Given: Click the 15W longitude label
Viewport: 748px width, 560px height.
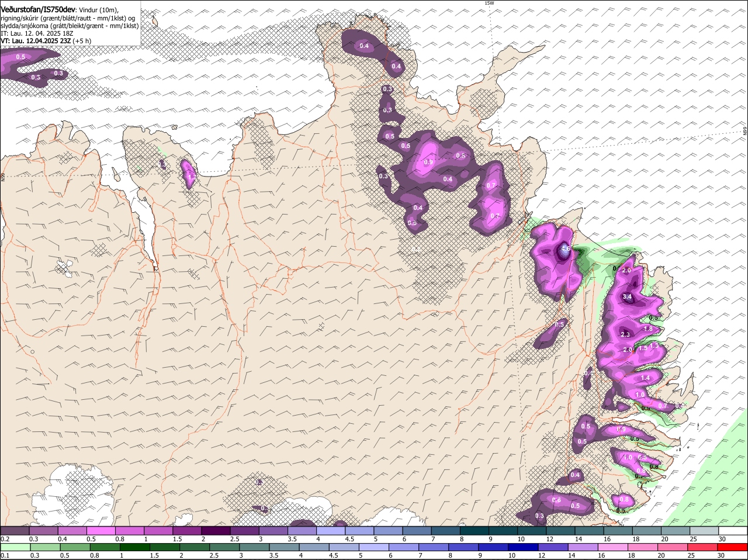Looking at the screenshot, I should coord(489,4).
